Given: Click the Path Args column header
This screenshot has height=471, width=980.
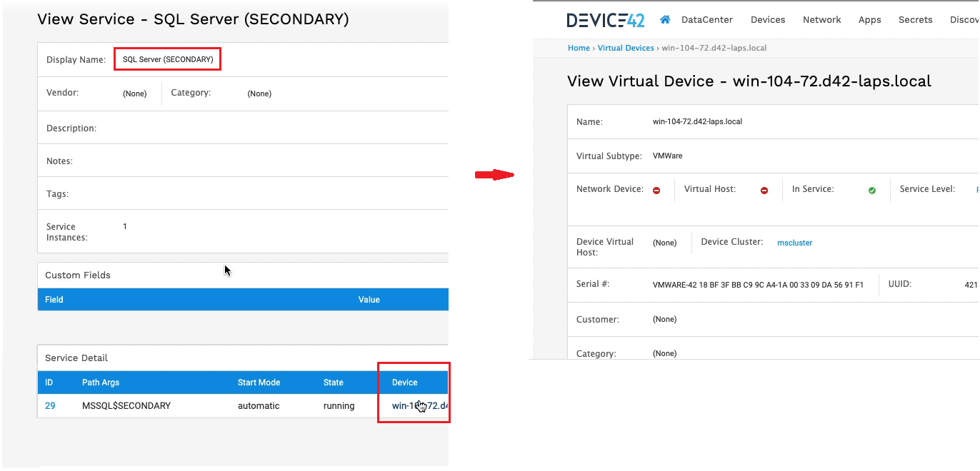Looking at the screenshot, I should click(101, 383).
